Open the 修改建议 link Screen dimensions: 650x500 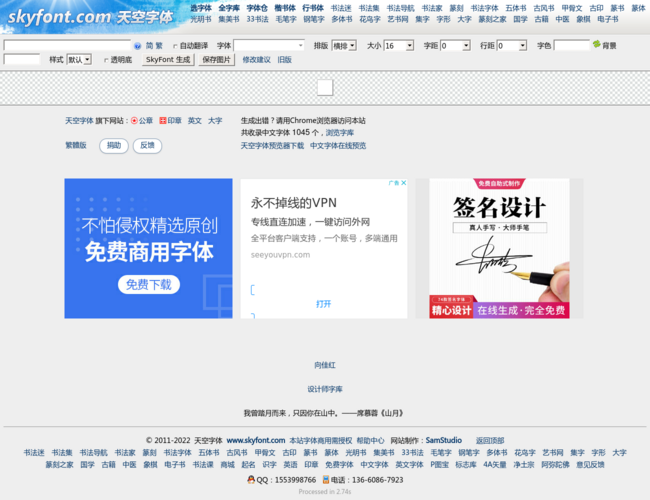pyautogui.click(x=257, y=60)
